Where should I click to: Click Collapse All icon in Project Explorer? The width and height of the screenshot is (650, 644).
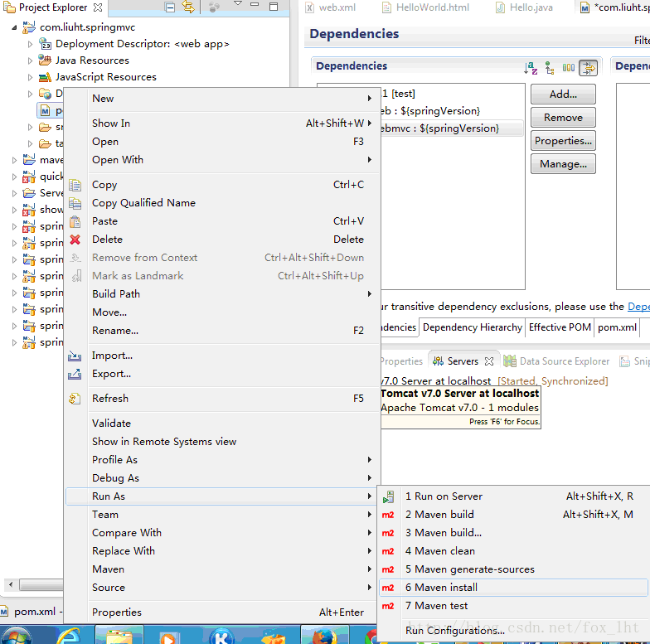[x=169, y=7]
